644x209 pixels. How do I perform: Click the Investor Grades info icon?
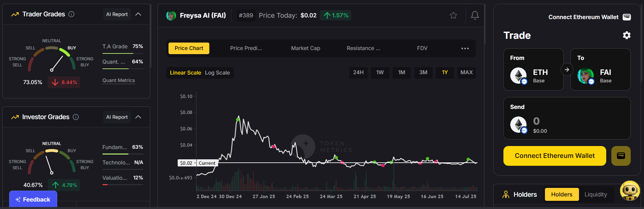tap(76, 117)
